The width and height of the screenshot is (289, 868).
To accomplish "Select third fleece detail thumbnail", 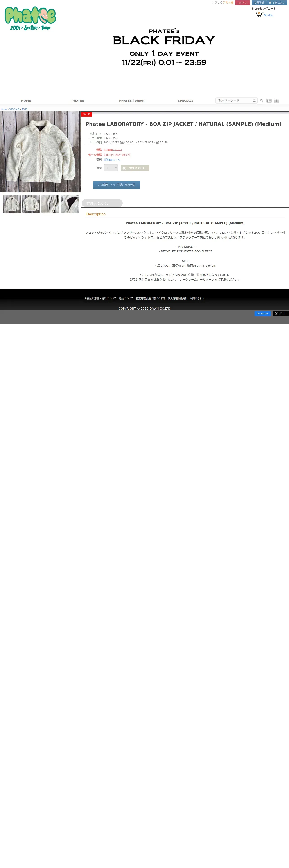I will tap(50, 204).
